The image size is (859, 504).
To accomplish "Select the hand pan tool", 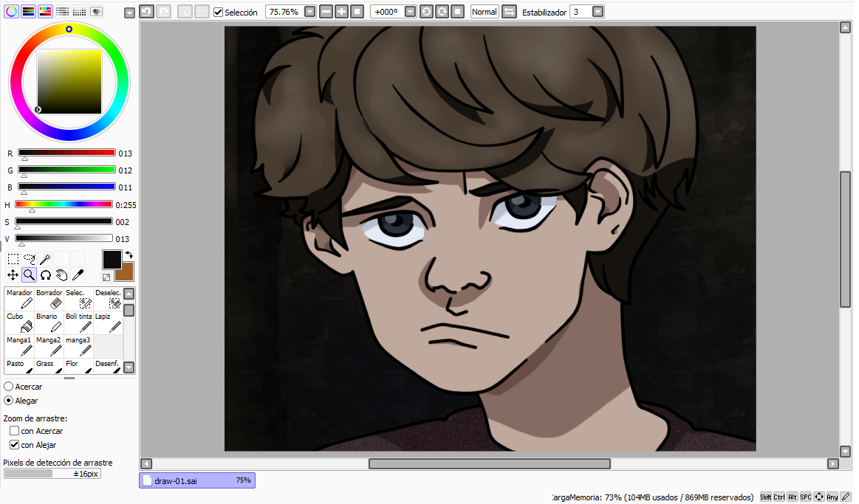I will coord(62,275).
